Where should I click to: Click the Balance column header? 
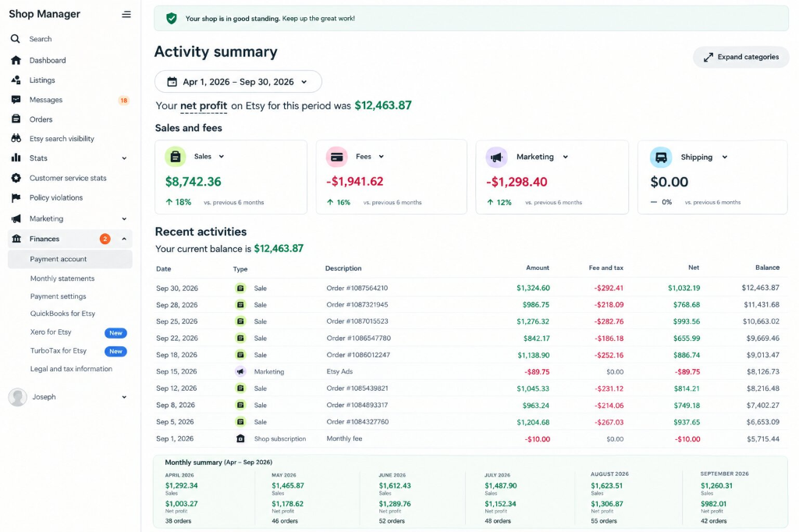(768, 268)
